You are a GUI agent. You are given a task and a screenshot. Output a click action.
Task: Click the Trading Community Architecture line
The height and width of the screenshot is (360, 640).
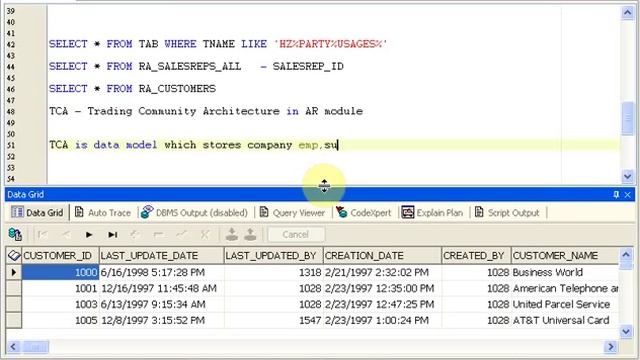(x=206, y=111)
